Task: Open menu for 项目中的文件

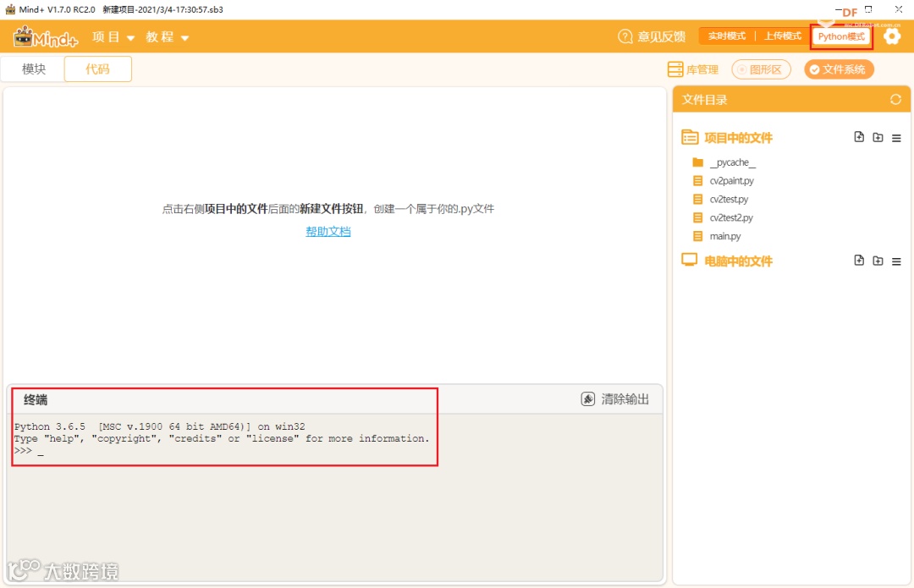Action: tap(896, 138)
